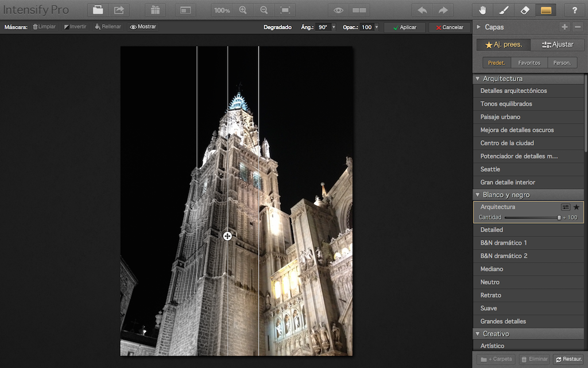Zoom out with magnifier minus icon

[264, 10]
